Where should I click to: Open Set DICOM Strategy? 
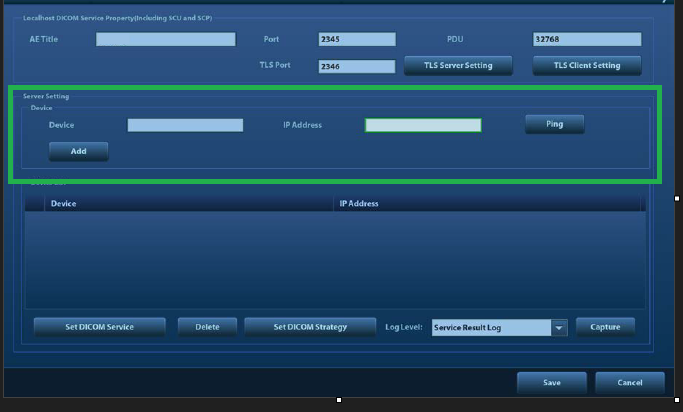point(310,327)
